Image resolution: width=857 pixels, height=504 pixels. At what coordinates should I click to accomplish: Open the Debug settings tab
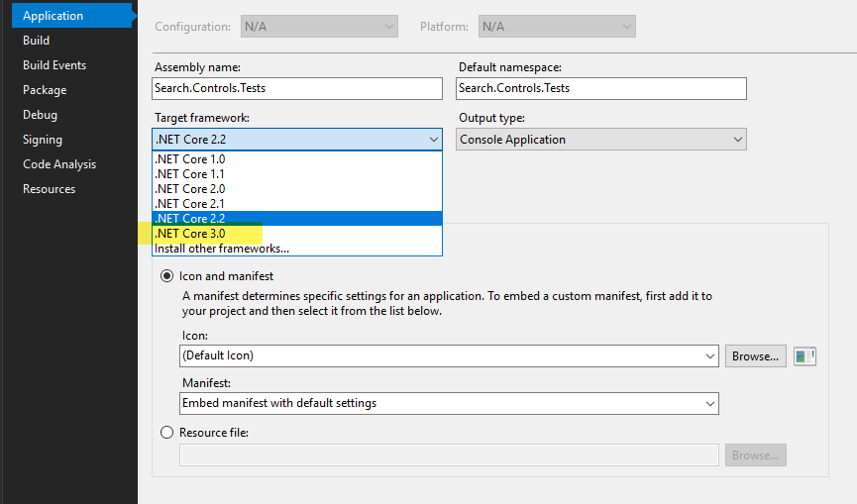tap(40, 115)
